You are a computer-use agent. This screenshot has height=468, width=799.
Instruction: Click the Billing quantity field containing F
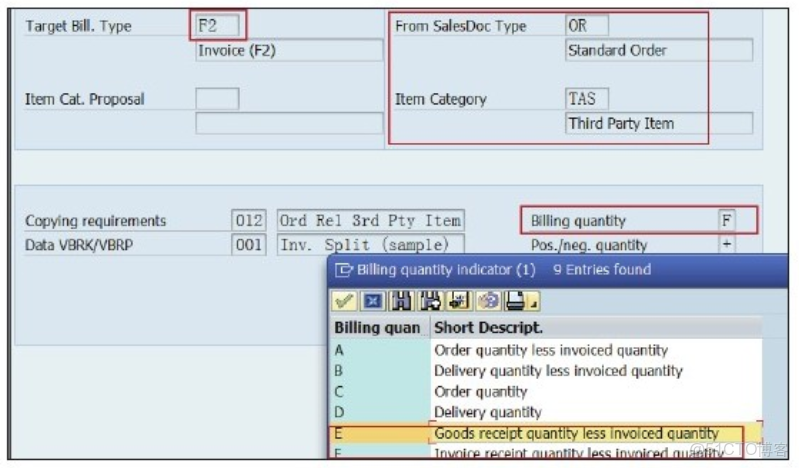pos(727,220)
